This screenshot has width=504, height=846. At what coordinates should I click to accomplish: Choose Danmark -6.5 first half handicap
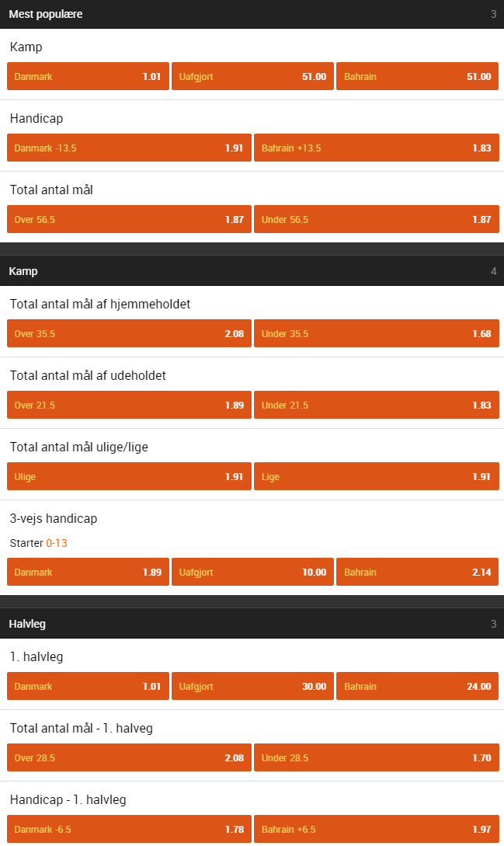[129, 829]
